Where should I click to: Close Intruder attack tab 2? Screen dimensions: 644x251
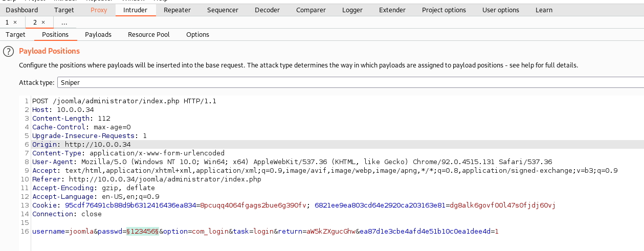click(x=43, y=22)
